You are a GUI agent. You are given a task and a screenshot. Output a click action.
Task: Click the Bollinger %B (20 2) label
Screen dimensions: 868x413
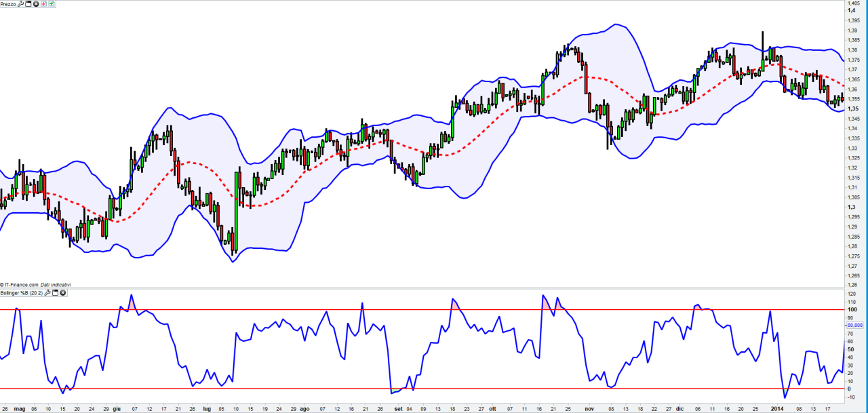[21, 293]
